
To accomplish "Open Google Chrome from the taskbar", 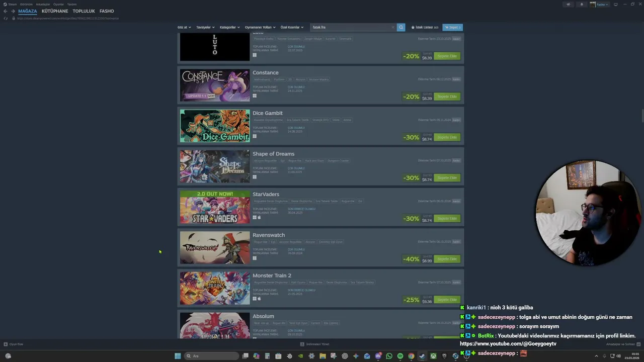I will tap(411, 356).
